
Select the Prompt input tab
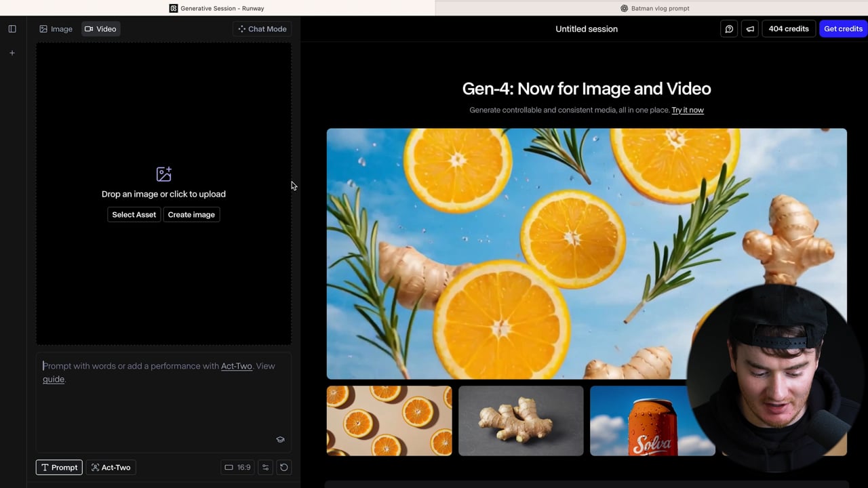(x=59, y=467)
